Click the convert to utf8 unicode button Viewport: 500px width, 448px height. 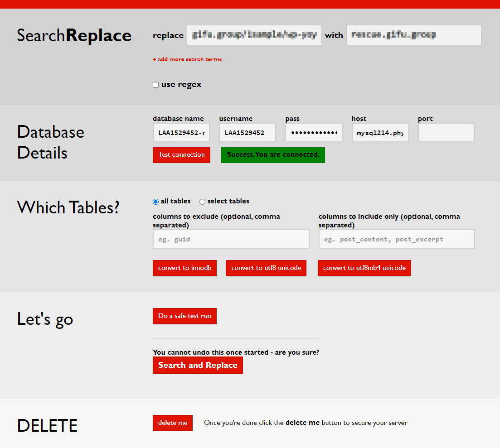266,268
